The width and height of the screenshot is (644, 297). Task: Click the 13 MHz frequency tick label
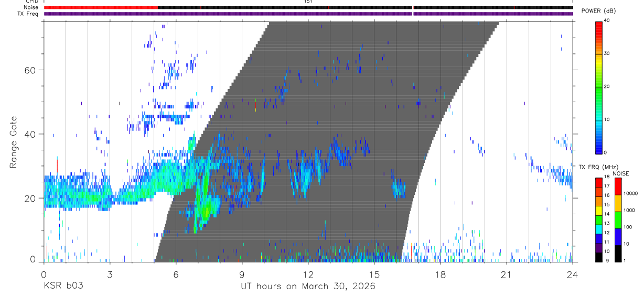pos(607,224)
